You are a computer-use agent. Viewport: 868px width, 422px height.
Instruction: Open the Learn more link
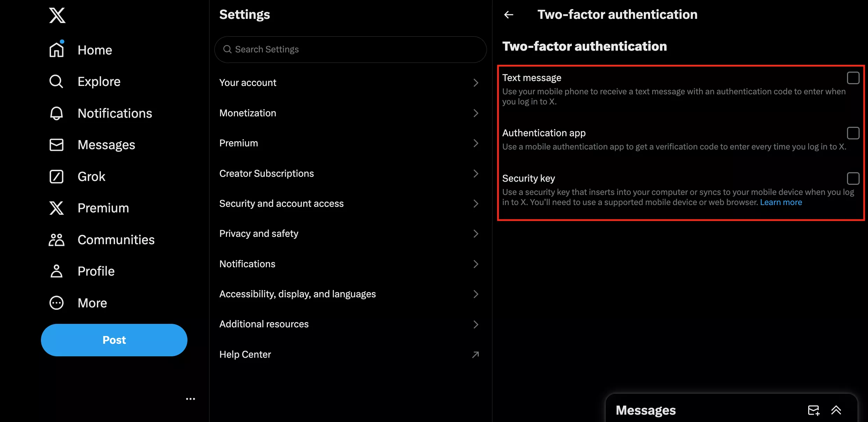click(781, 202)
